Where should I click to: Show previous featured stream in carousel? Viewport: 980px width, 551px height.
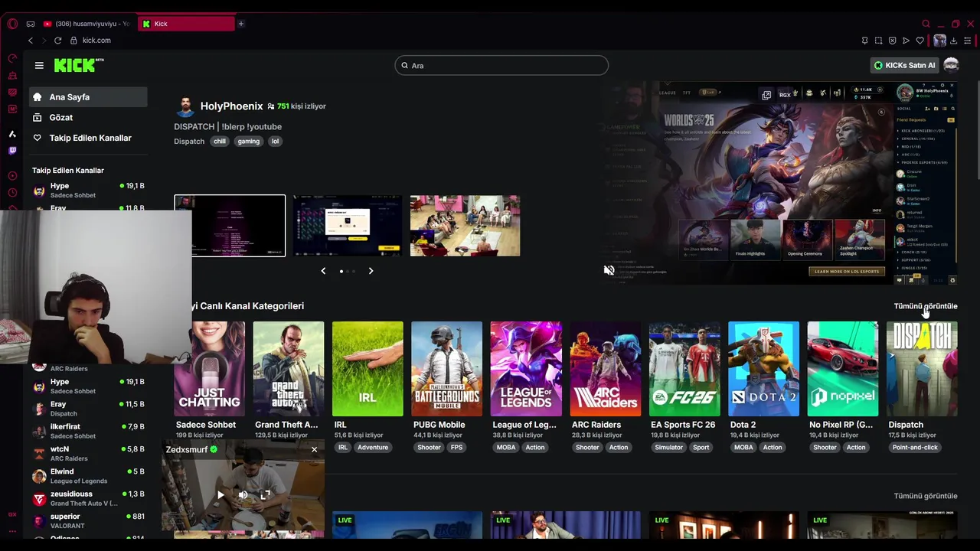[323, 271]
